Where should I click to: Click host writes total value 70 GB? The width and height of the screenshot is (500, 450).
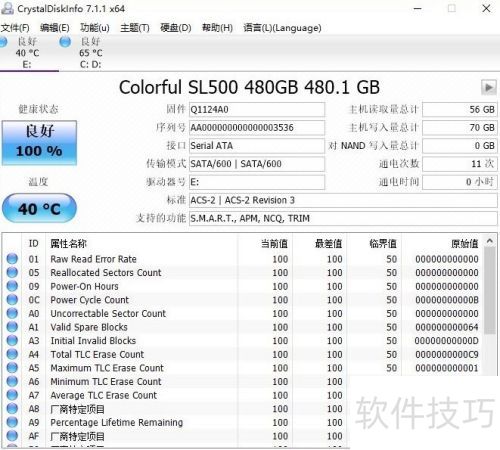coord(460,127)
